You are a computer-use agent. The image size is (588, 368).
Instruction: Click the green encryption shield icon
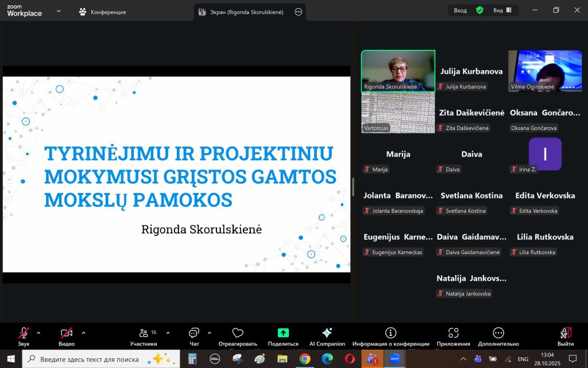(479, 10)
